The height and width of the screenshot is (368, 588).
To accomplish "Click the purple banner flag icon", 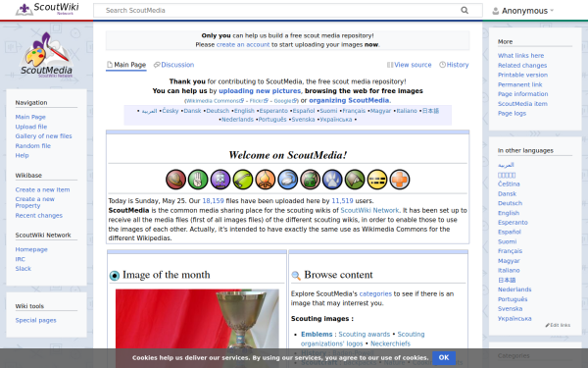I will tap(220, 180).
